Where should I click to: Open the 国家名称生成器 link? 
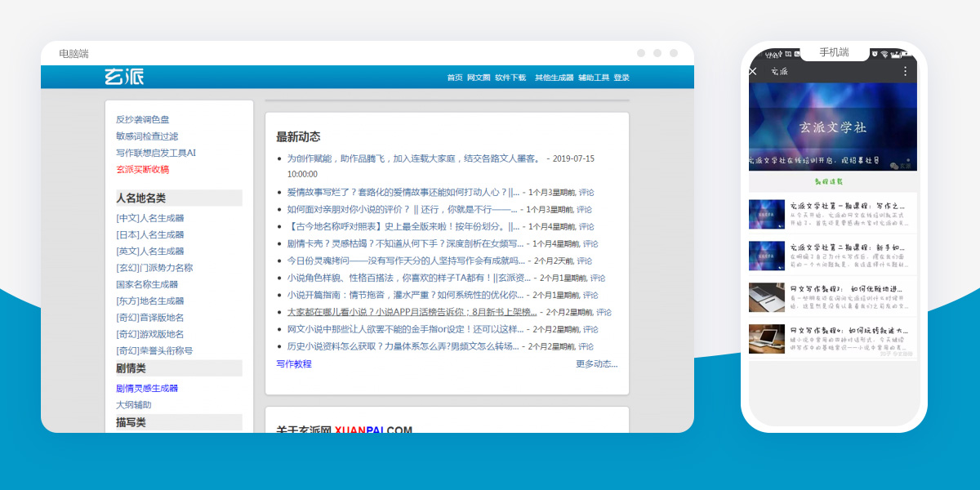(x=147, y=284)
